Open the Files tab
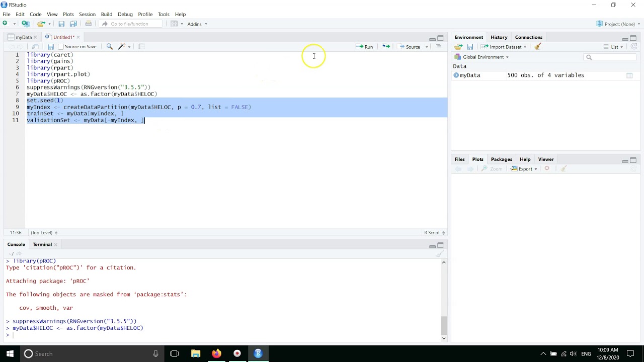This screenshot has height=362, width=644. (460, 159)
